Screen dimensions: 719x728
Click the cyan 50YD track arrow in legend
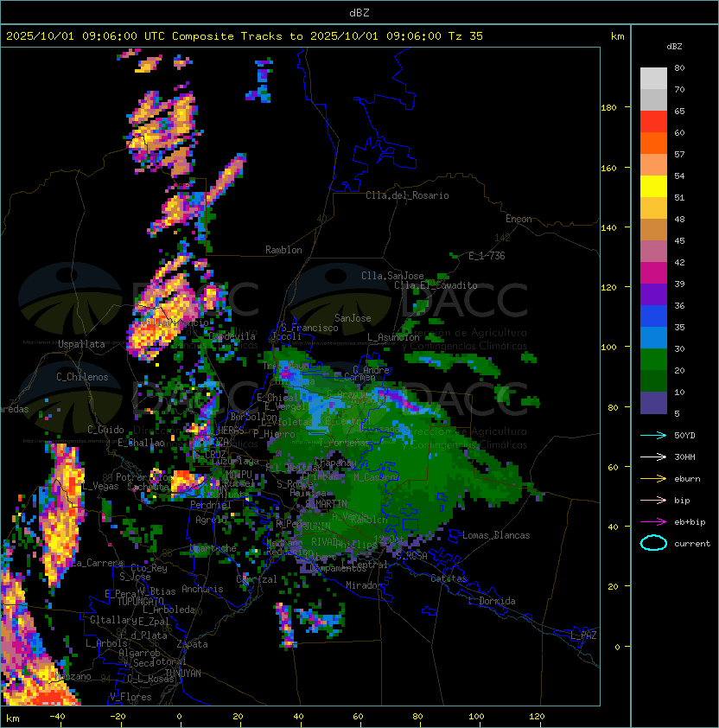(653, 435)
